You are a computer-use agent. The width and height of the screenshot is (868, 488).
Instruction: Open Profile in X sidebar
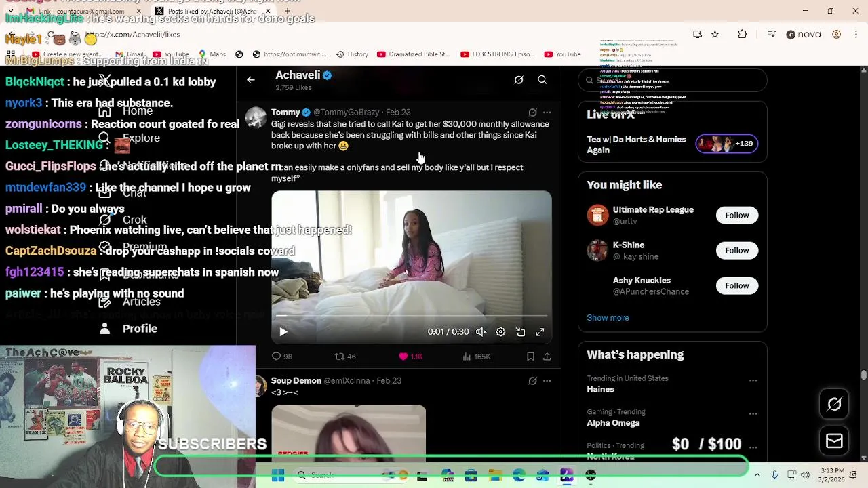point(129,329)
